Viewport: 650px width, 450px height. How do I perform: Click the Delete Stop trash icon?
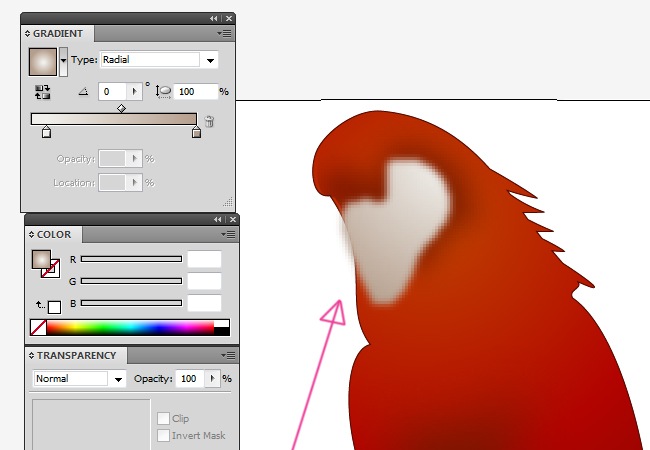(x=209, y=121)
